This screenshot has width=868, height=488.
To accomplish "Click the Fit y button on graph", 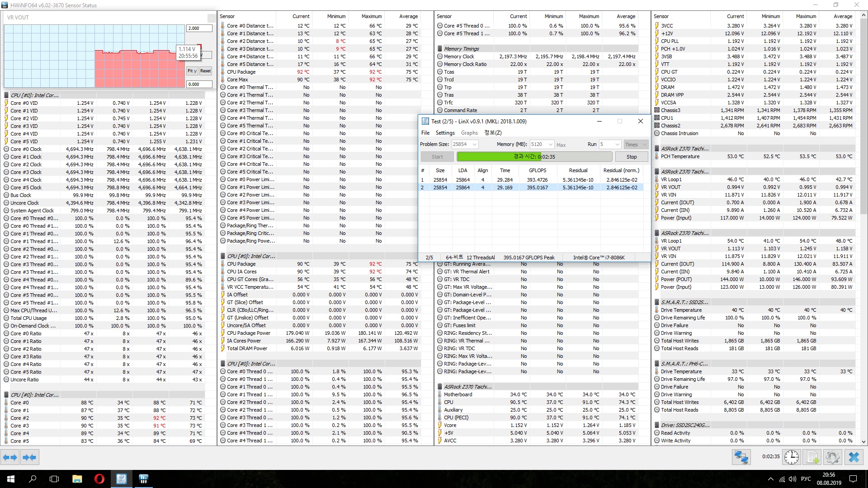I will 192,71.
